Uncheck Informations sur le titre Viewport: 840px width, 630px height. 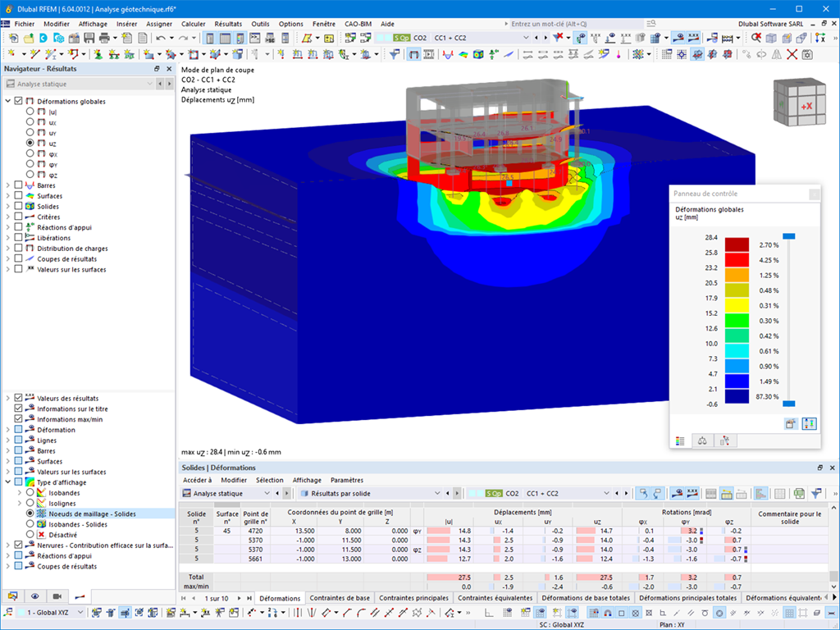click(19, 409)
